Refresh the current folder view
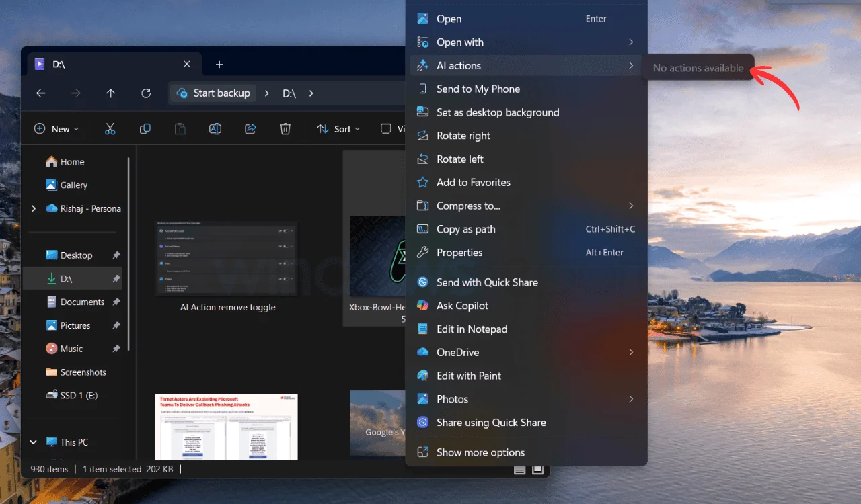 coord(146,93)
